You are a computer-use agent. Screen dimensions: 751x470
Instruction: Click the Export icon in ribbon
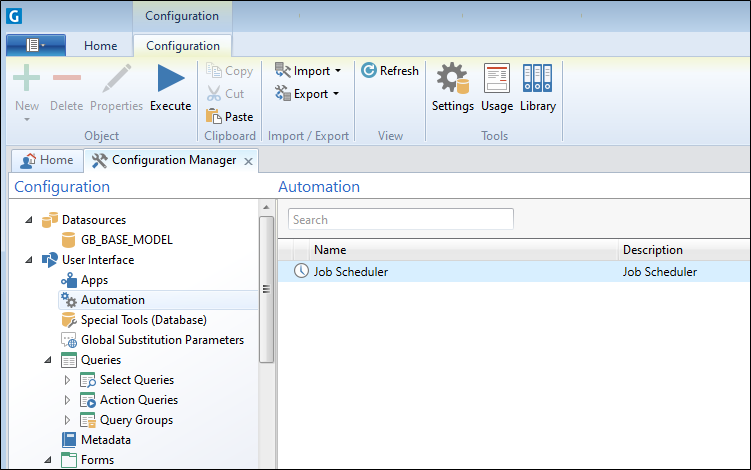[283, 93]
